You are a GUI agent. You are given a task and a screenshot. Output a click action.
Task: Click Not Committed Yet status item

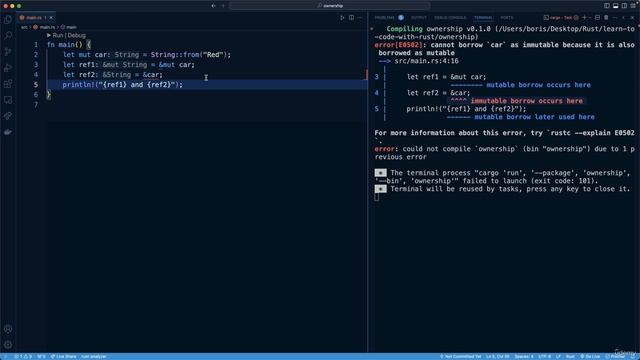coord(460,356)
